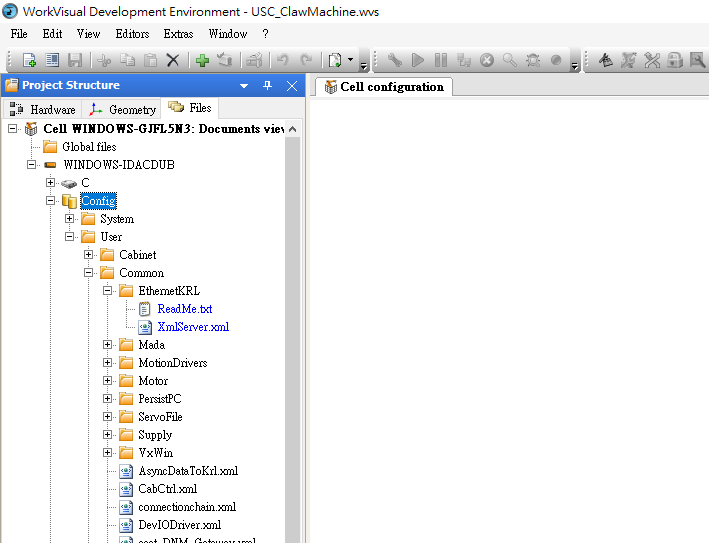Click the wrench icon in debug toolbar

(x=395, y=60)
